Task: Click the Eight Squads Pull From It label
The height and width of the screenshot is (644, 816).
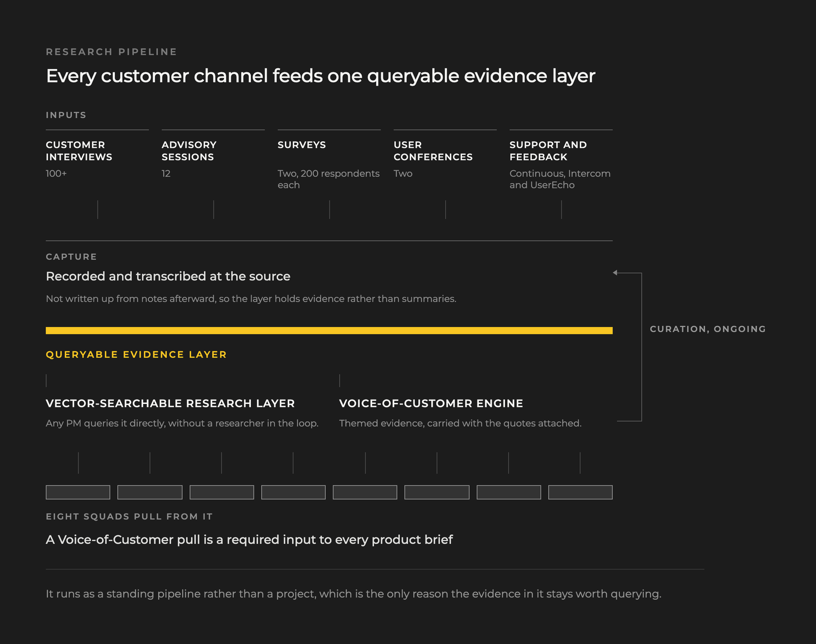Action: pos(130,517)
